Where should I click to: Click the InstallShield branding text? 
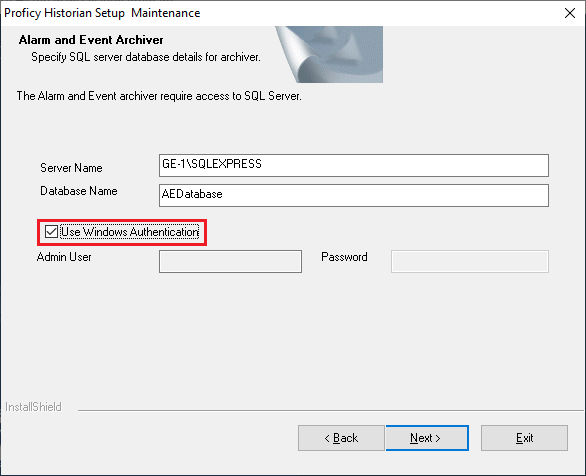33,407
